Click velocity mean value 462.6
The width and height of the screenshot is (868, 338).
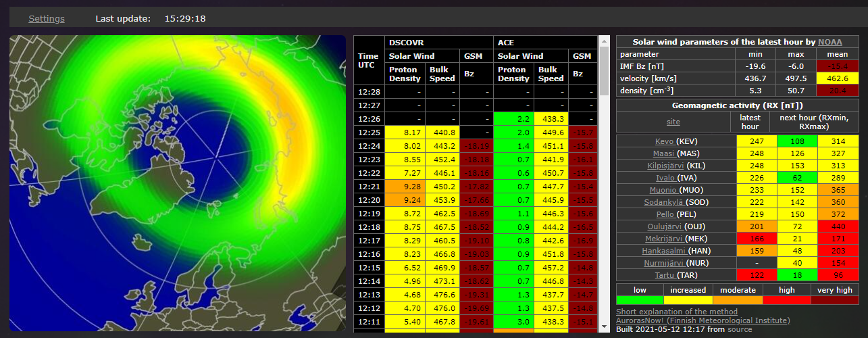click(838, 78)
